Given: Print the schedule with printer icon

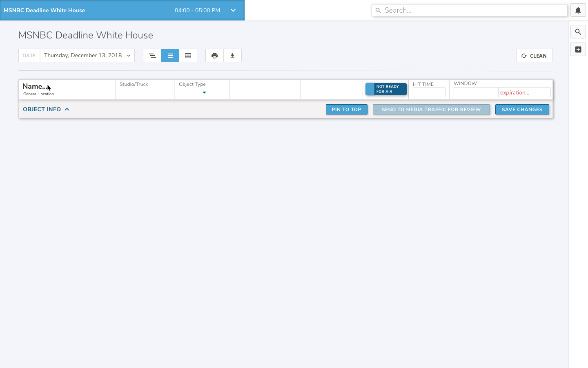Looking at the screenshot, I should (x=214, y=56).
